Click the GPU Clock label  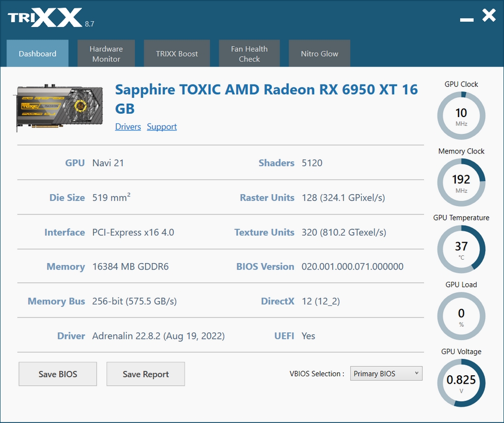pyautogui.click(x=461, y=84)
